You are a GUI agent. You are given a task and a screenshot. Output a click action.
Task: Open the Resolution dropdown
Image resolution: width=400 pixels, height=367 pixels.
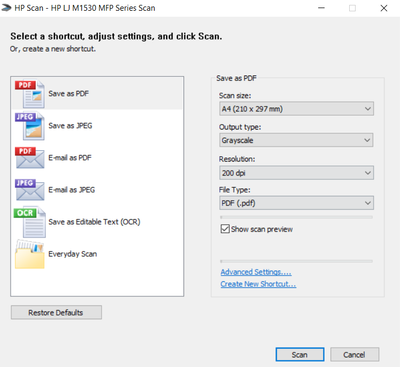[x=296, y=173]
